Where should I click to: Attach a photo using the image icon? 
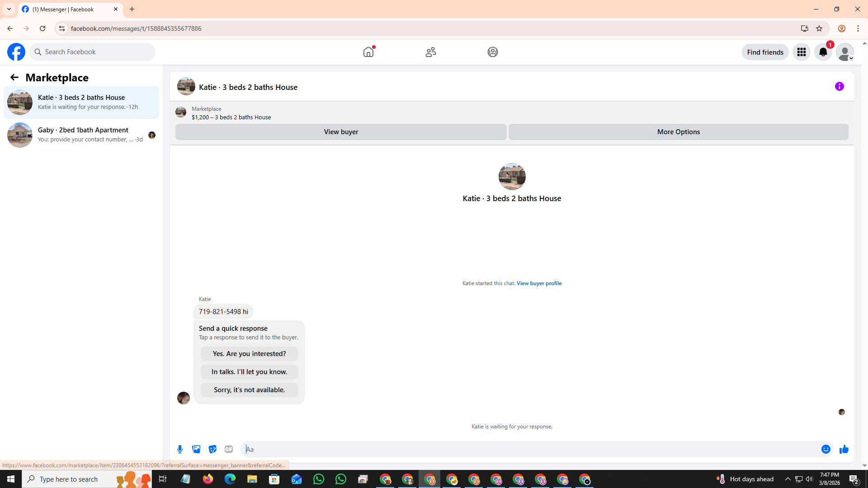[x=196, y=449]
